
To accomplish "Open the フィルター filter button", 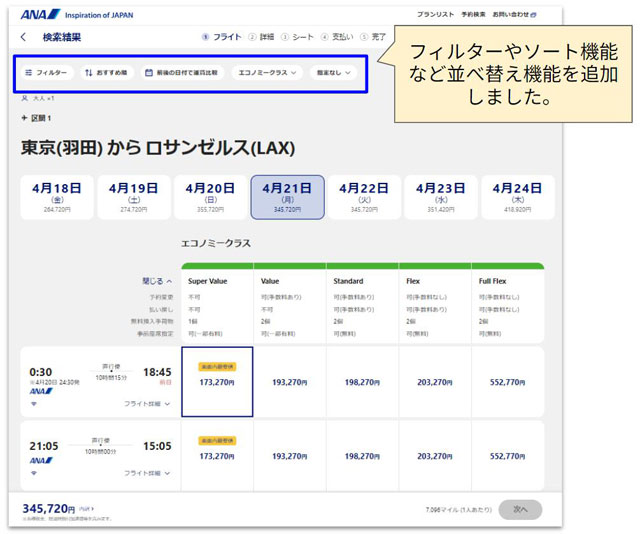I will point(46,73).
